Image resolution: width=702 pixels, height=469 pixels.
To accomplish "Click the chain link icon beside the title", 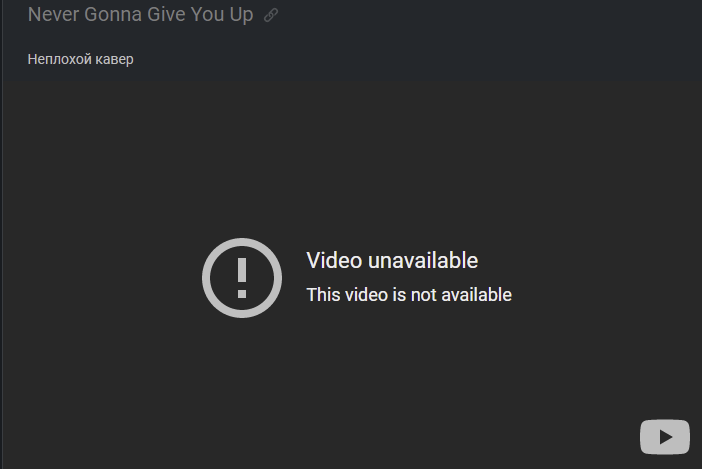I will pyautogui.click(x=271, y=15).
